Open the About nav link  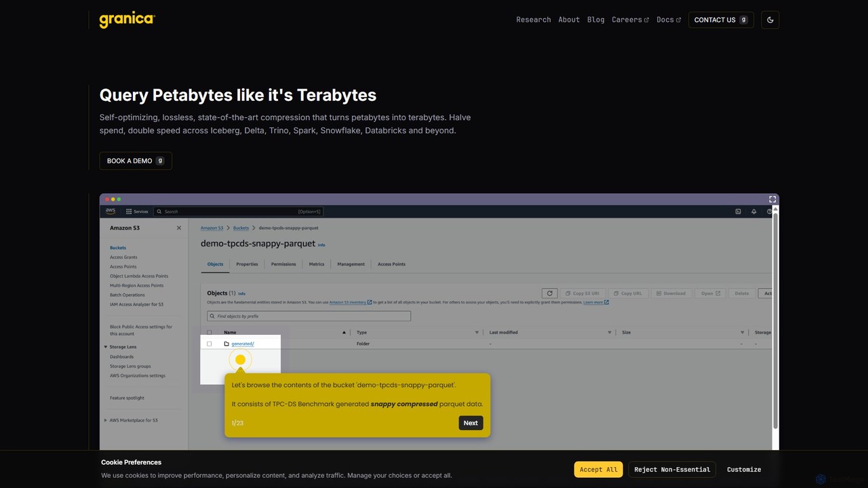[x=569, y=20]
